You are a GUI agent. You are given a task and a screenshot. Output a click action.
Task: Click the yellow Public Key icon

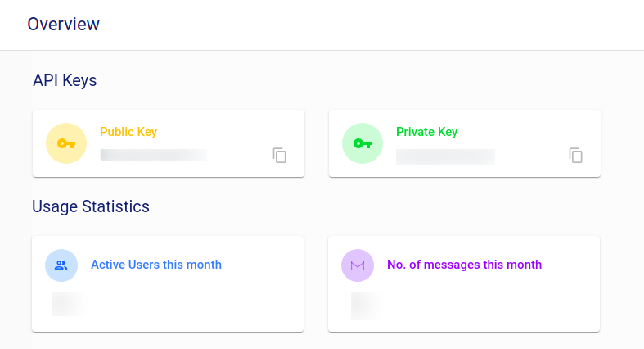click(x=66, y=143)
